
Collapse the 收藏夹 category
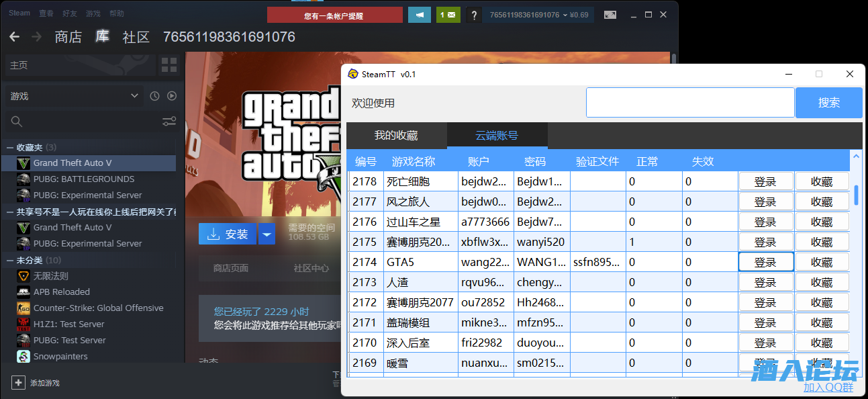(x=10, y=147)
